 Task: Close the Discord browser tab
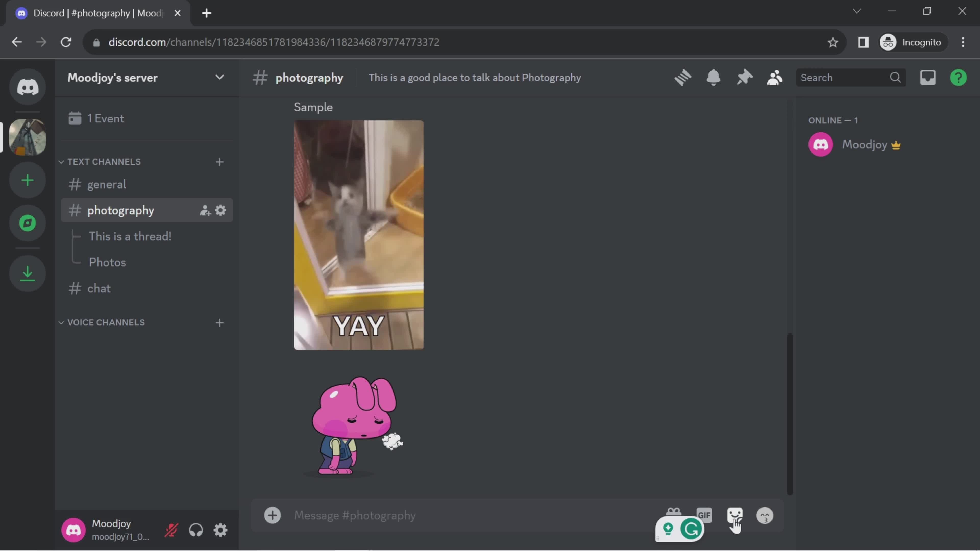(x=177, y=13)
